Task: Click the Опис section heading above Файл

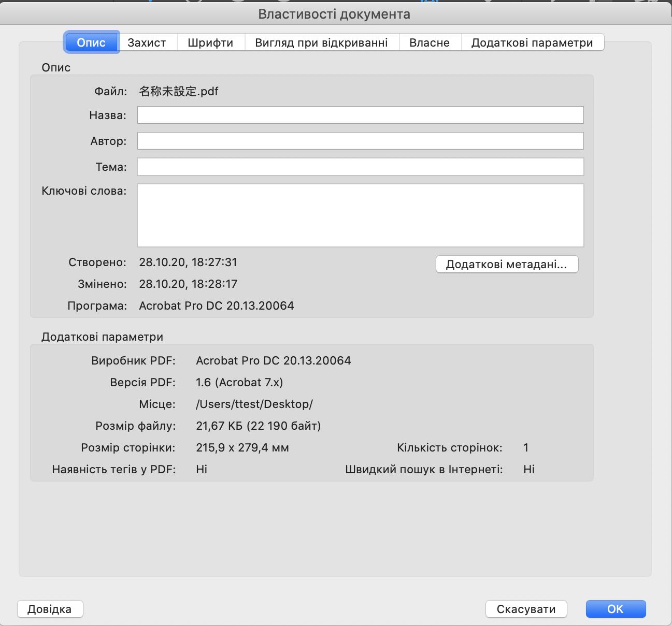Action: coord(56,68)
